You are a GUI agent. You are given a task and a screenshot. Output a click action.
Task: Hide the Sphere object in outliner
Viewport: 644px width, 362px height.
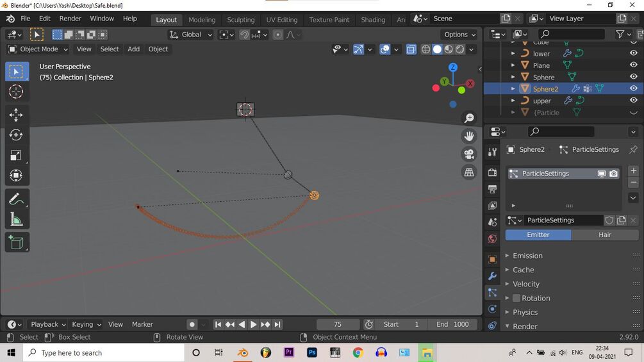point(633,77)
